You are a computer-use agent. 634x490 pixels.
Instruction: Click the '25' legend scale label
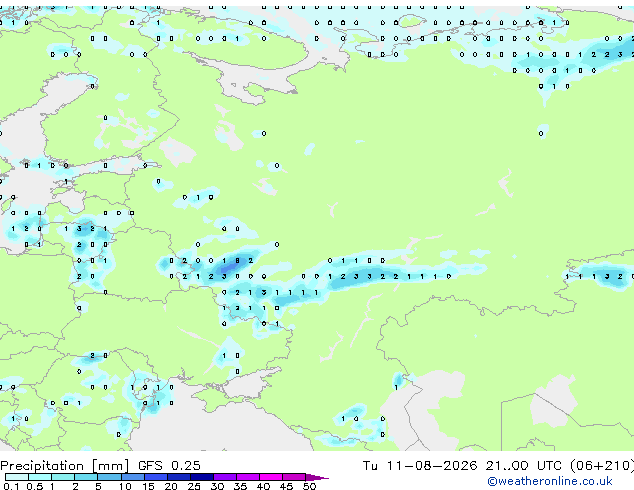coord(194,486)
